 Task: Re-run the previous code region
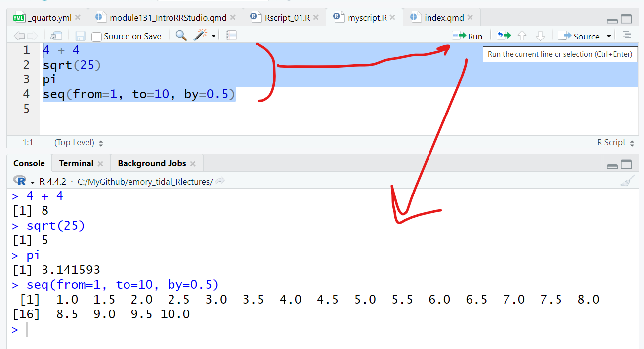[504, 36]
